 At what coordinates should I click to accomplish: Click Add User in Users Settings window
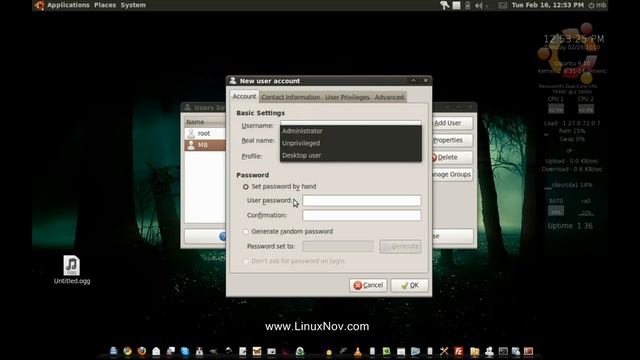[451, 123]
